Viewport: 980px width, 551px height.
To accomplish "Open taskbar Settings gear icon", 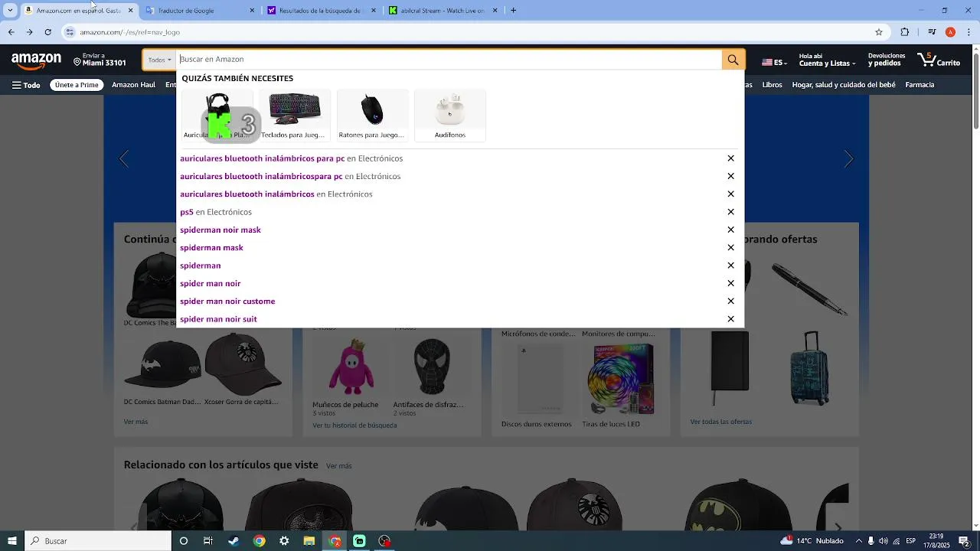I will tap(284, 541).
